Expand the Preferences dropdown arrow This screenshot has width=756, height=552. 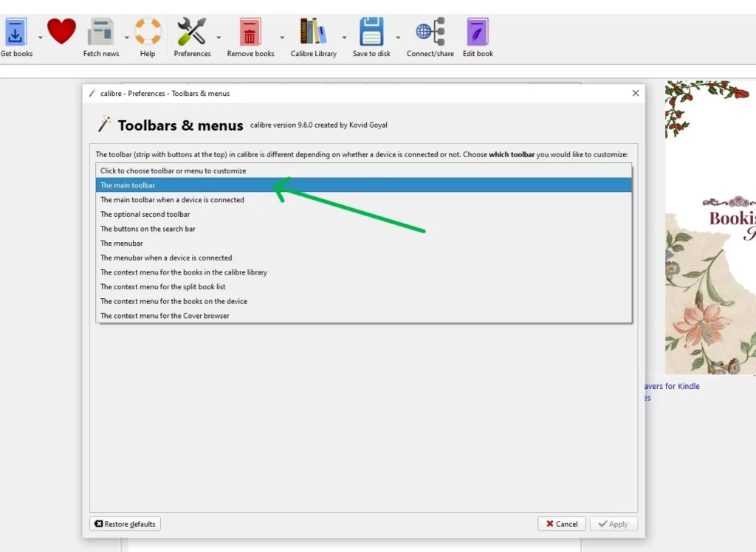tap(219, 37)
